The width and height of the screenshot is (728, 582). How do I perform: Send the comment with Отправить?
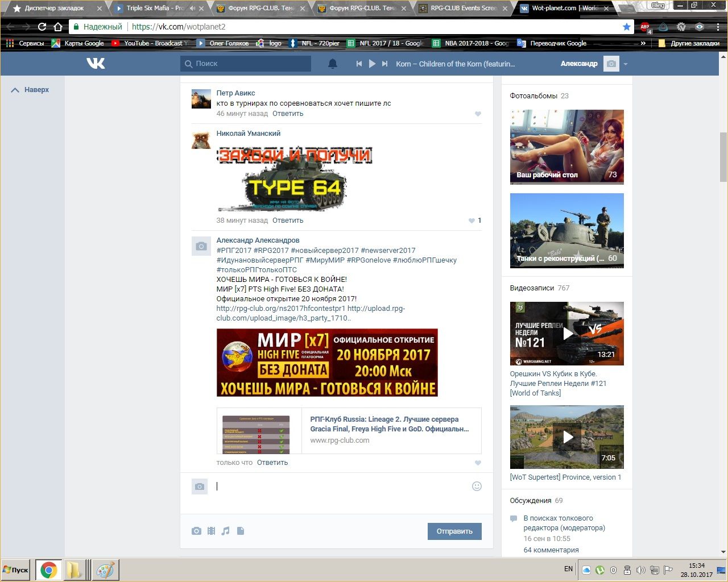pyautogui.click(x=454, y=531)
